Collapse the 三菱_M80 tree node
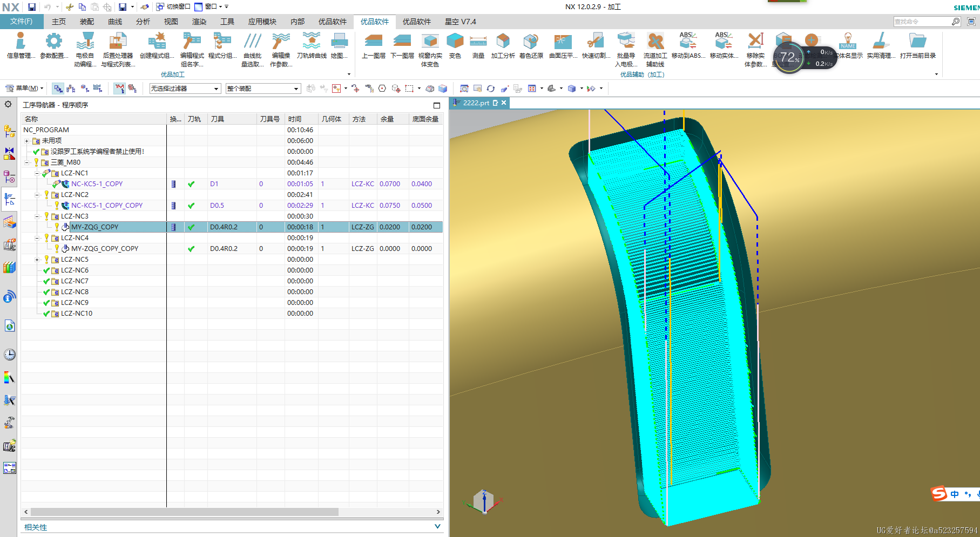980x537 pixels. 26,162
